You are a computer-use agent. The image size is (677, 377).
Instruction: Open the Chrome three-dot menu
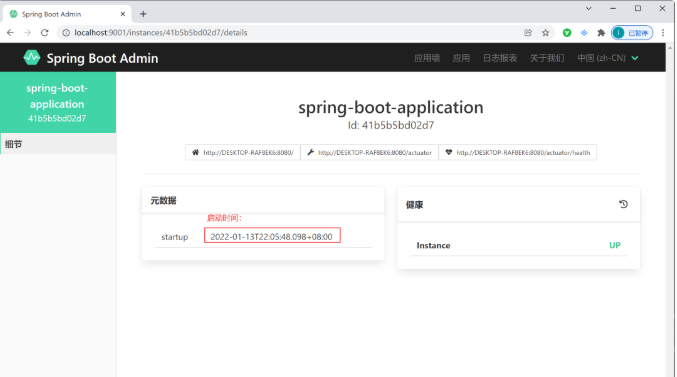[663, 33]
